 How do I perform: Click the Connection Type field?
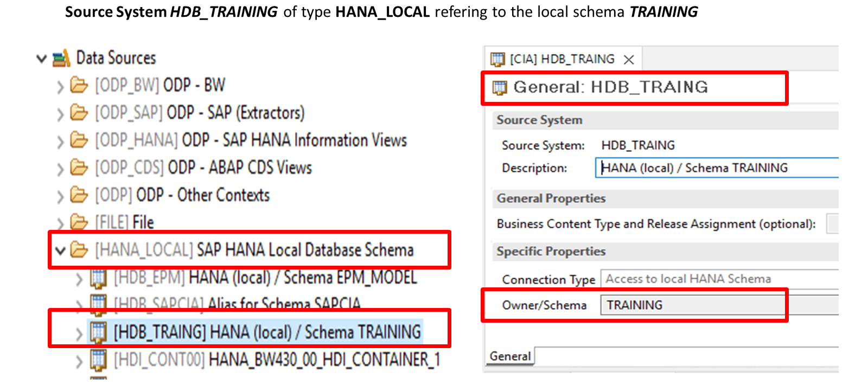click(719, 279)
